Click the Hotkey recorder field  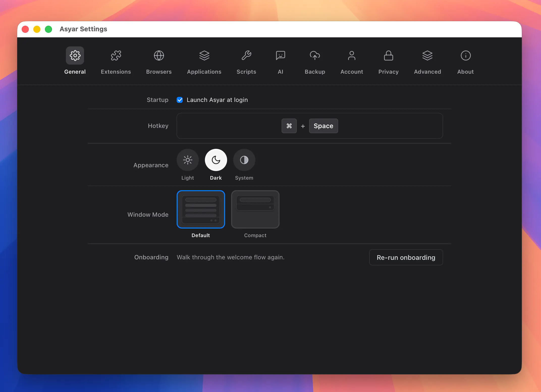click(310, 126)
